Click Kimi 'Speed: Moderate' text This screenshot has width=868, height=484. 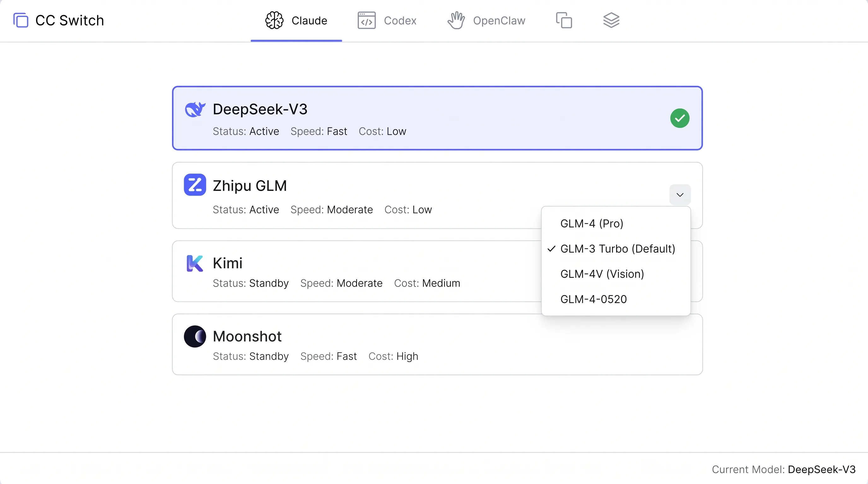pos(341,283)
